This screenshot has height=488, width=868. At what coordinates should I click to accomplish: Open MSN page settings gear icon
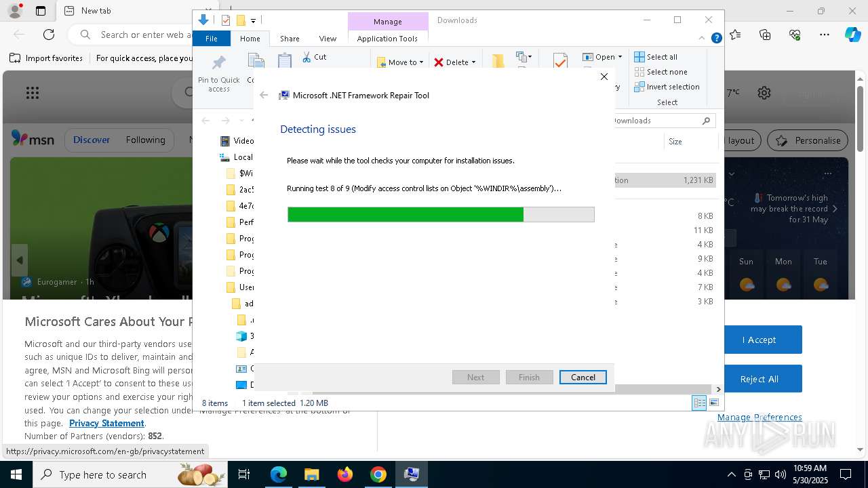point(764,93)
